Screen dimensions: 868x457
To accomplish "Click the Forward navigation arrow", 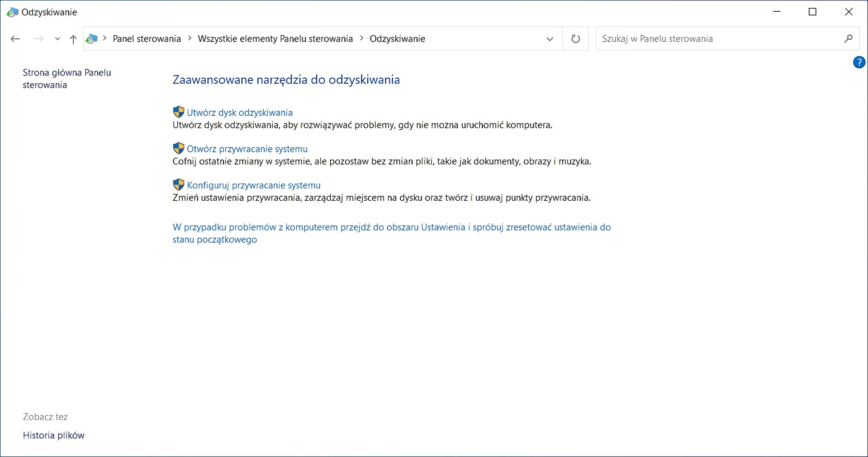I will coord(38,38).
